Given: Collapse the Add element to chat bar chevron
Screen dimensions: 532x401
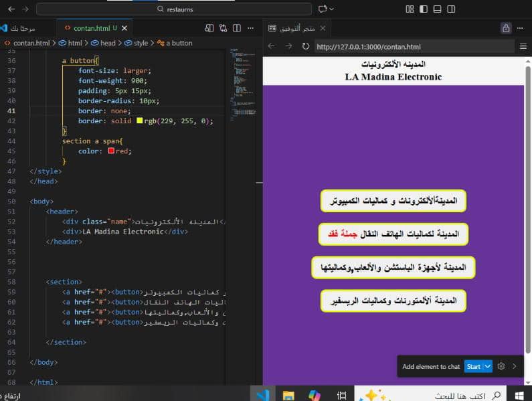Looking at the screenshot, I should click(x=515, y=366).
